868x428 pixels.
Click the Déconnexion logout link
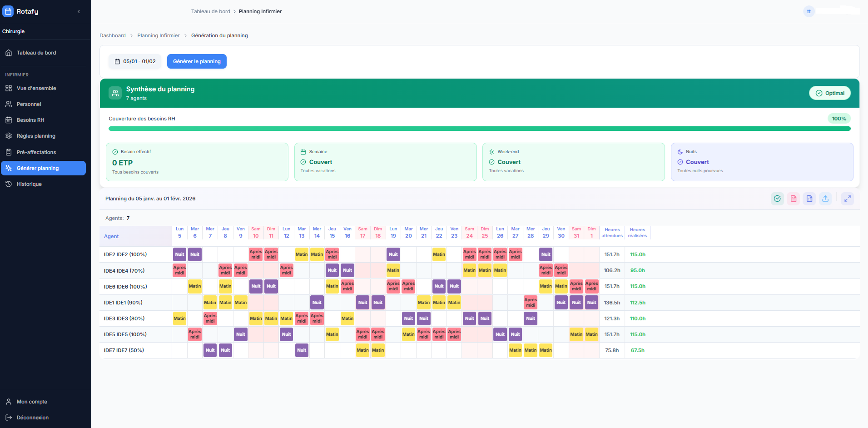click(32, 418)
